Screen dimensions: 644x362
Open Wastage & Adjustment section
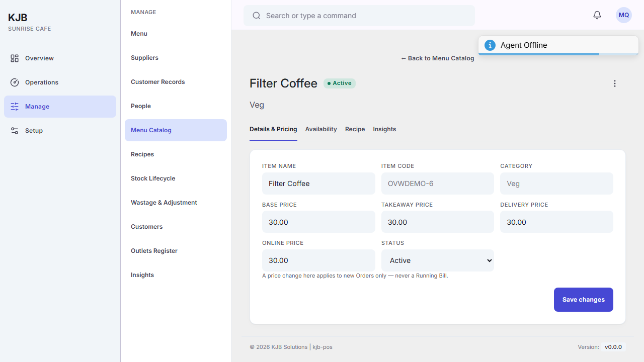point(176,203)
